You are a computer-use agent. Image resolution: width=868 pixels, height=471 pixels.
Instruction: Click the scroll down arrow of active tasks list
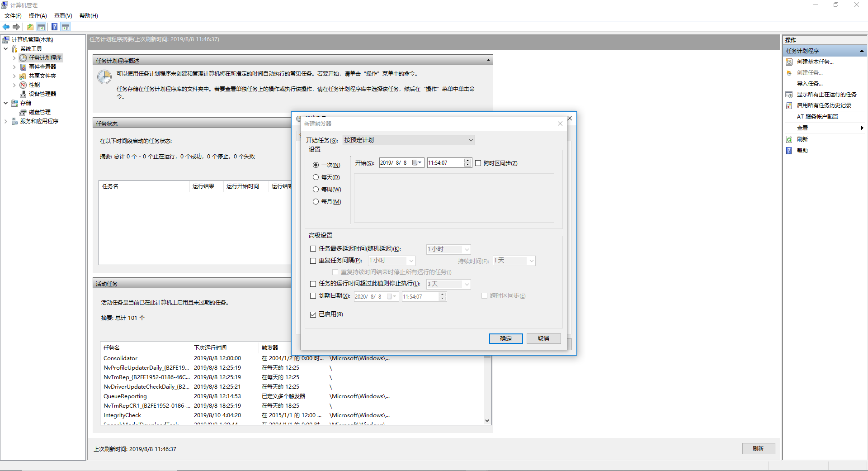point(487,421)
